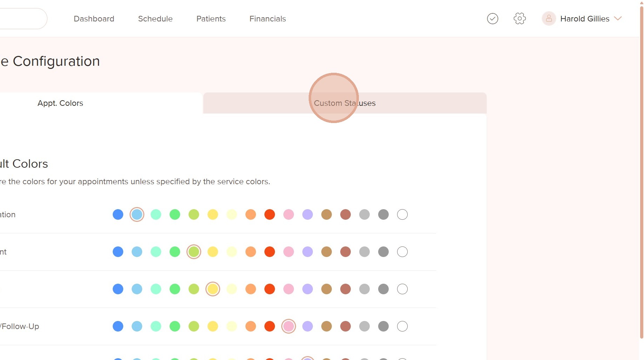This screenshot has width=644, height=360.
Task: Apply terracotta swatch to the Follow-Up row
Action: pos(346,326)
